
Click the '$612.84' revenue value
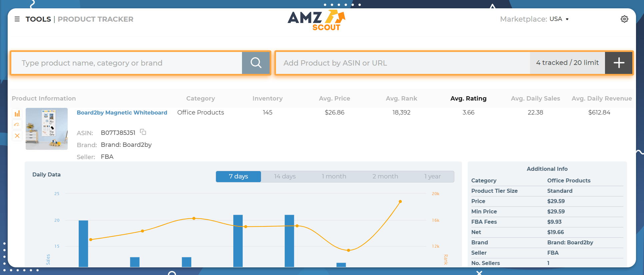[599, 113]
